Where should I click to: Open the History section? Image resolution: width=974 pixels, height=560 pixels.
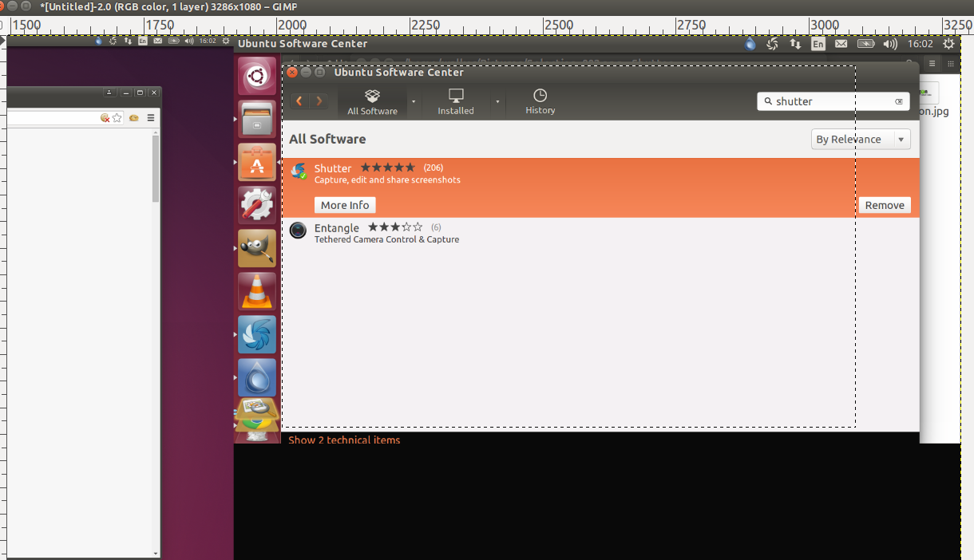click(540, 102)
